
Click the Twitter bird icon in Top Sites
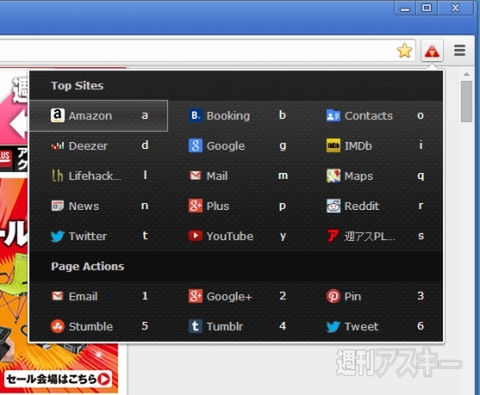[57, 236]
